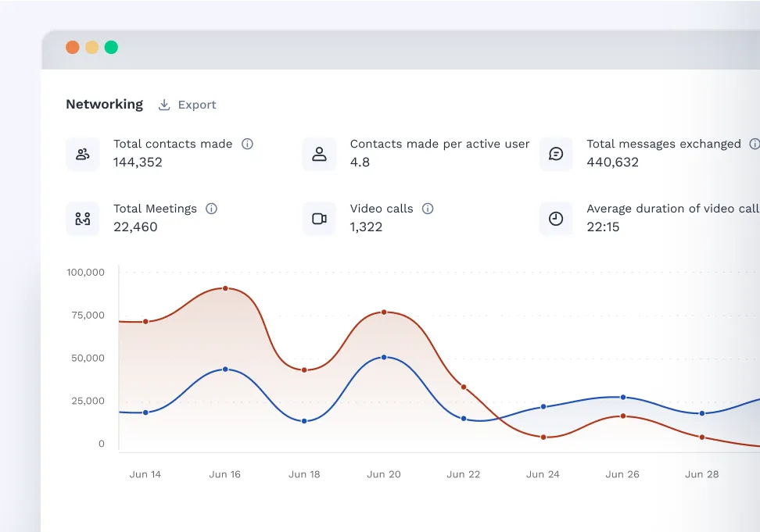Click the Export button
This screenshot has height=532, width=760.
tap(187, 104)
